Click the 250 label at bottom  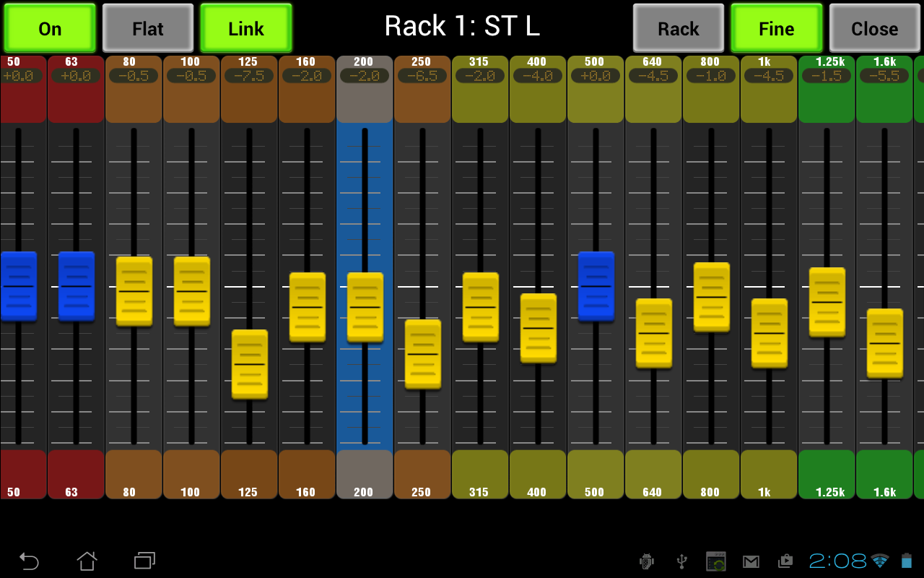[x=421, y=492]
